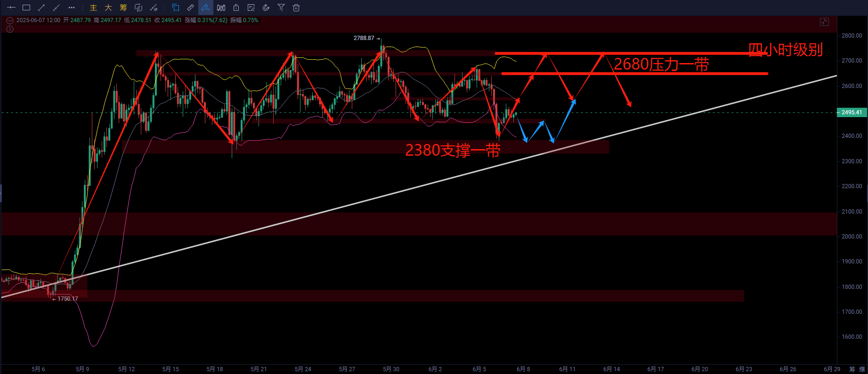Select the rectangle drawing tool
868x374 pixels.
(26, 8)
